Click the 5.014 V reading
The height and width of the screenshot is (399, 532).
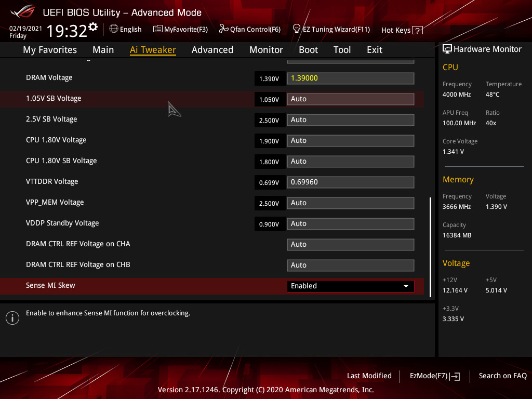point(496,290)
